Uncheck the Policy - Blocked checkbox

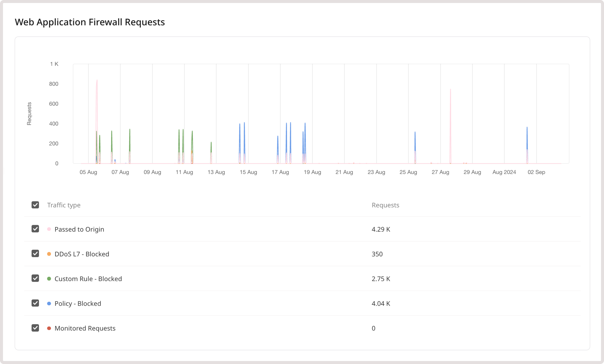[x=35, y=303]
